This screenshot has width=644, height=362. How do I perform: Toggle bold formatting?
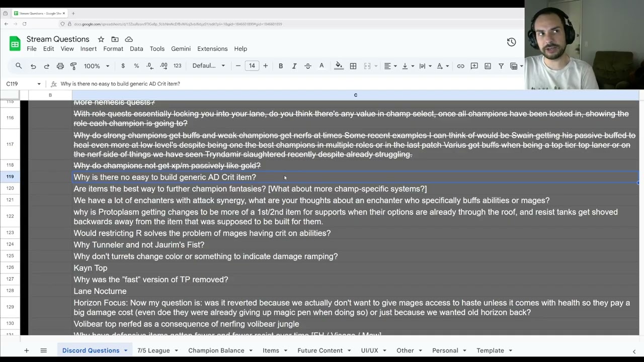[x=281, y=66]
